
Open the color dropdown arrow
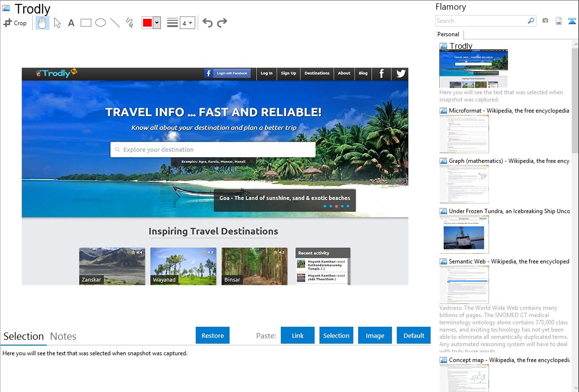pos(157,23)
